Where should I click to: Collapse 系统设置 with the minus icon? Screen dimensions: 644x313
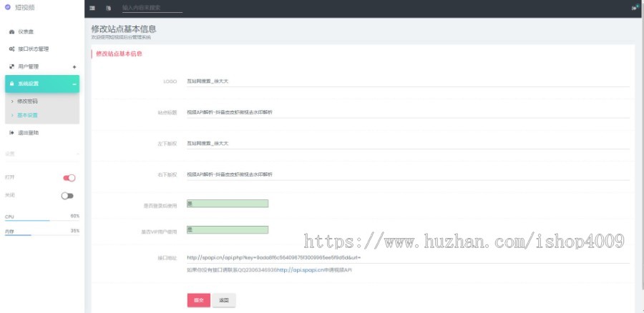pos(74,84)
